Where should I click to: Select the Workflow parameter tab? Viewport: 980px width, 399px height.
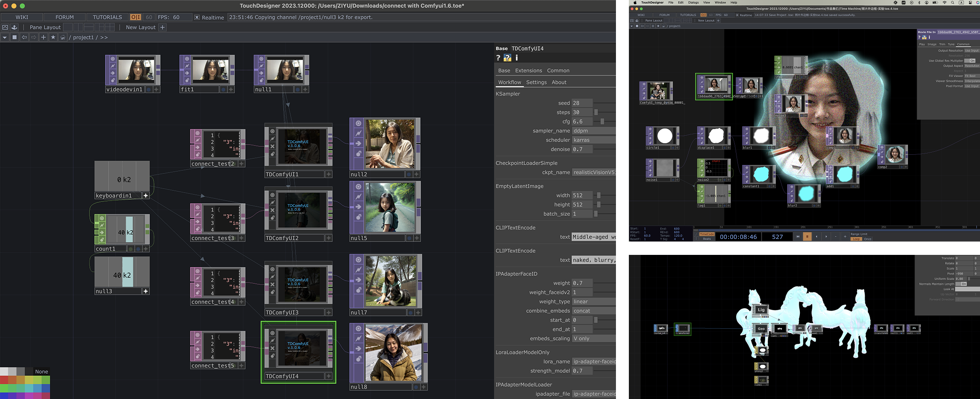tap(509, 82)
